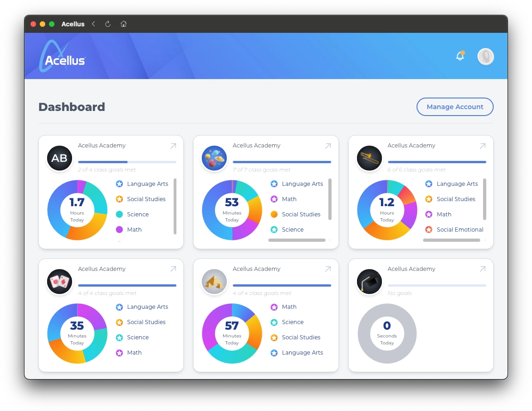Click Language Arts star in 57 Minutes card

click(x=274, y=353)
